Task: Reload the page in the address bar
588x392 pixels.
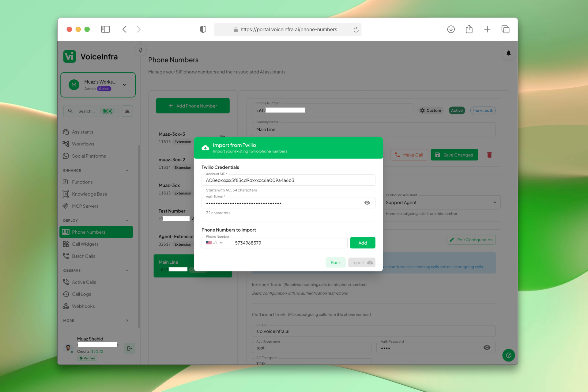Action: pyautogui.click(x=356, y=30)
